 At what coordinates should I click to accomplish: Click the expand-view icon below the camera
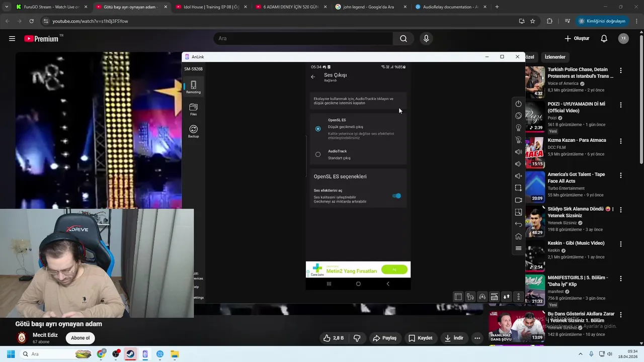tap(518, 212)
